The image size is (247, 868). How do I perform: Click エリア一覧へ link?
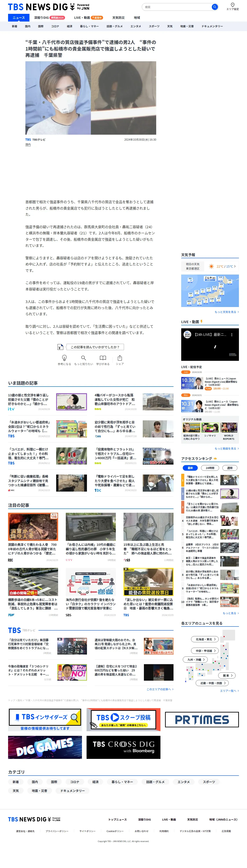(229, 691)
